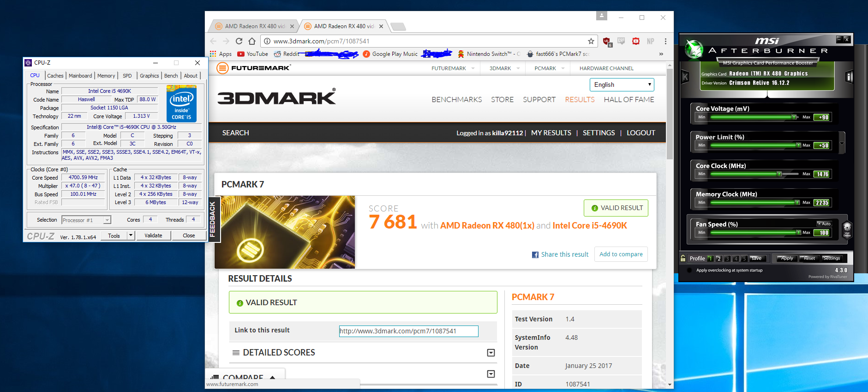Click LOGOUT link on 3DMark site

(x=641, y=133)
